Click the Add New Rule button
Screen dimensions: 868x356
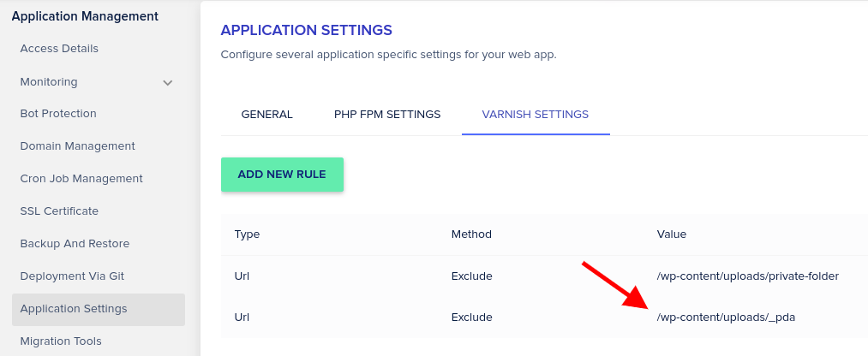(x=282, y=175)
